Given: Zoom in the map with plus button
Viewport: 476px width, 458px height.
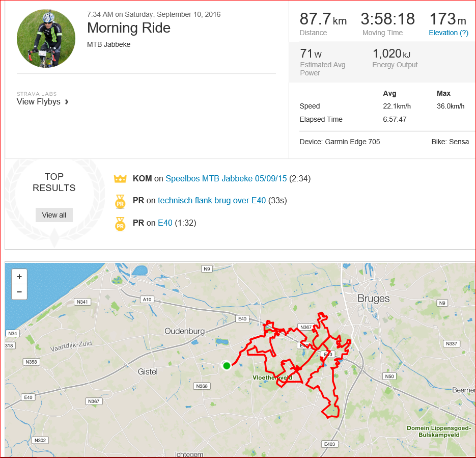Looking at the screenshot, I should [x=19, y=276].
